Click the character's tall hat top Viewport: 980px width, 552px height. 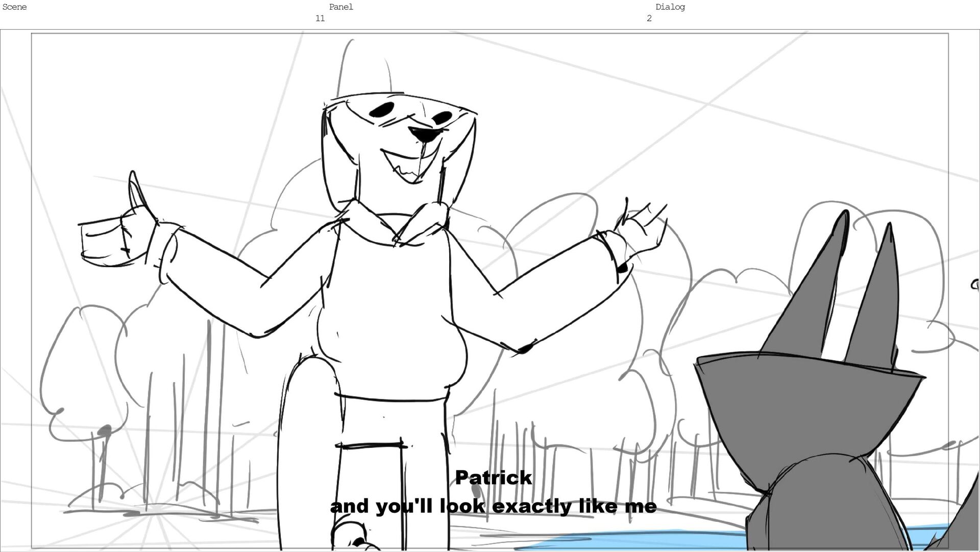pos(365,69)
